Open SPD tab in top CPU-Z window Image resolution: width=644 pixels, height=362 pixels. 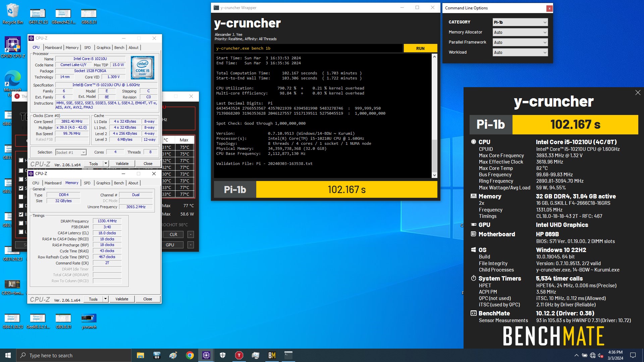pyautogui.click(x=87, y=48)
